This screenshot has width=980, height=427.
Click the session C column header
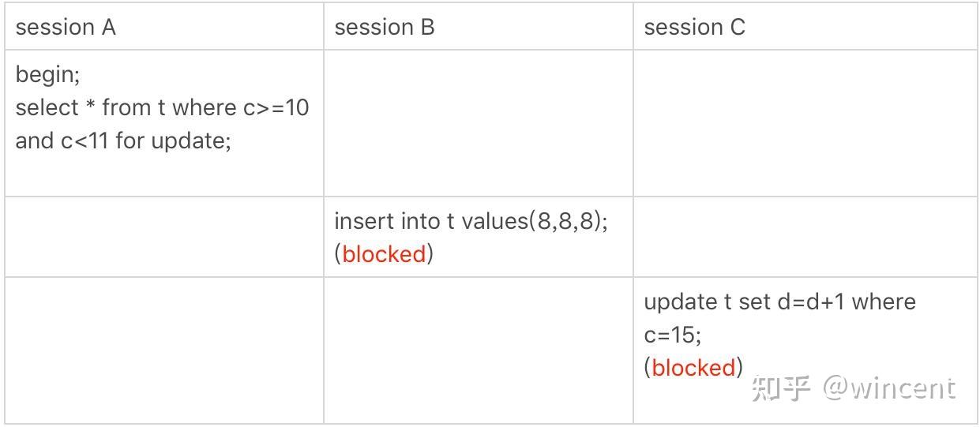click(695, 28)
